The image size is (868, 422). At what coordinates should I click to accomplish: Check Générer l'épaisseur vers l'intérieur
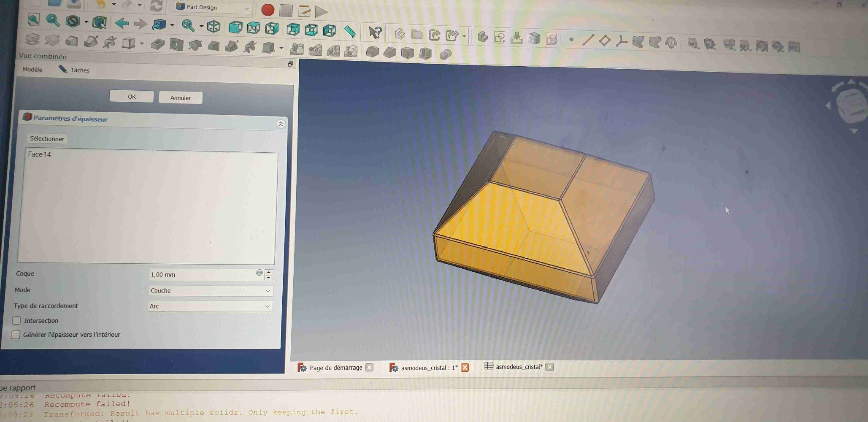click(16, 335)
